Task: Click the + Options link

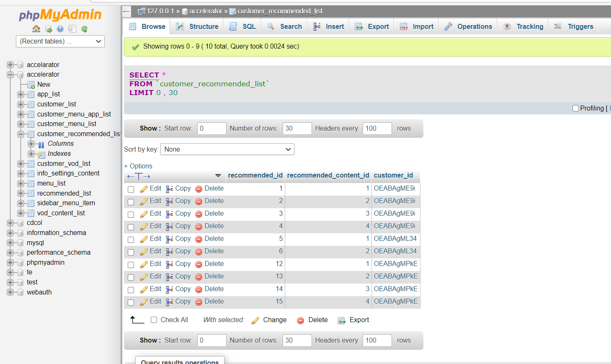Action: coord(138,166)
